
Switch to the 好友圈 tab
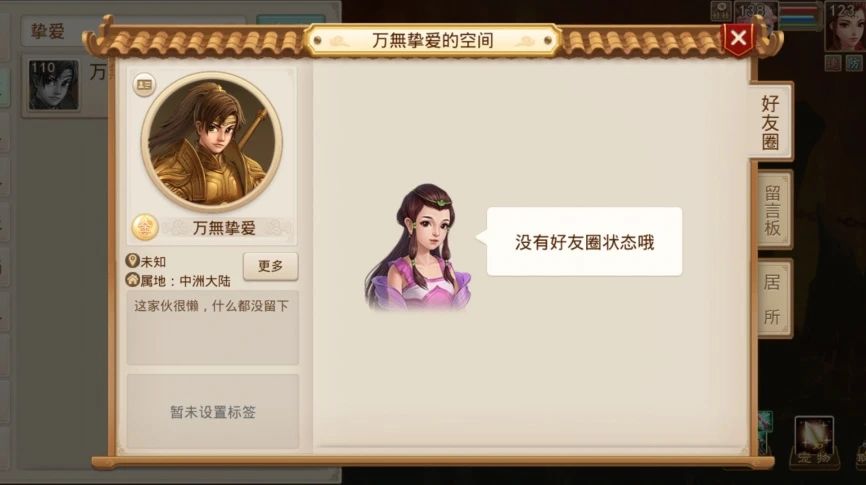click(770, 122)
